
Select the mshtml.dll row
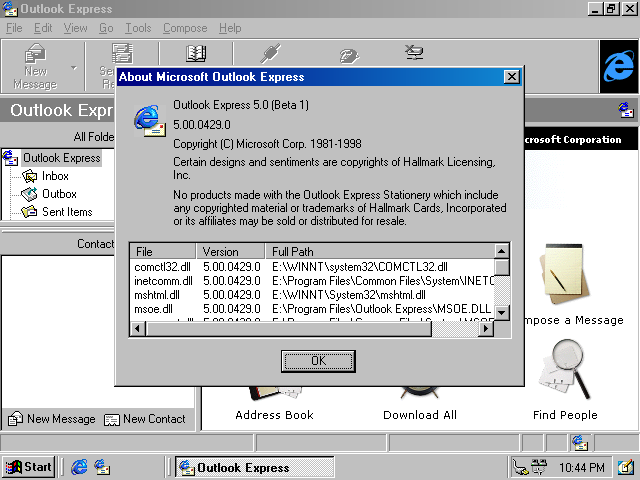[312, 295]
